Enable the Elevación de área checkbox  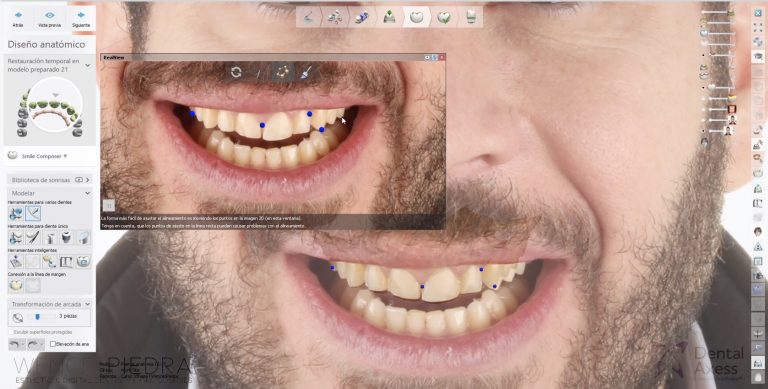(x=53, y=344)
